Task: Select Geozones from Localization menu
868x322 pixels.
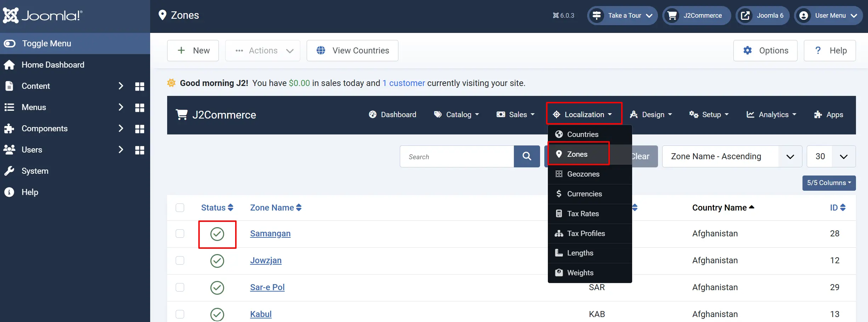Action: coord(590,174)
